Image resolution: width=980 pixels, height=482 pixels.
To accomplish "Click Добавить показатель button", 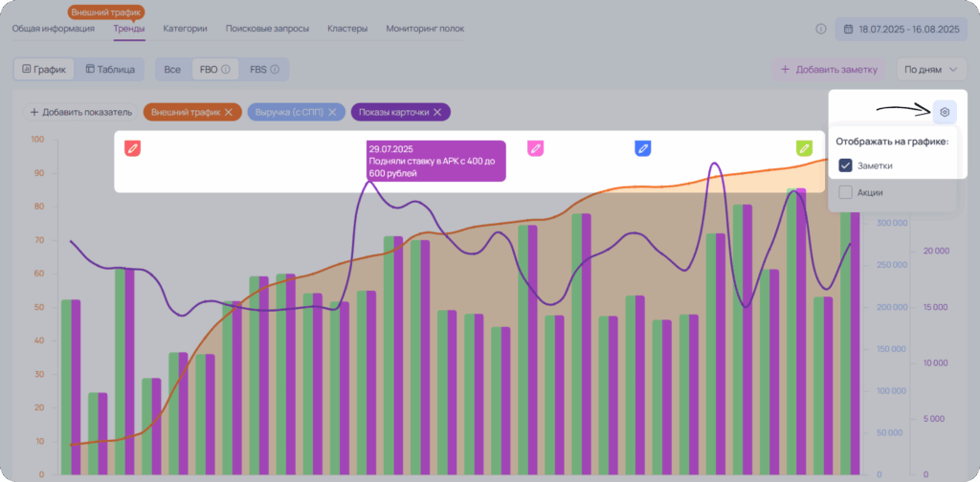I will point(81,113).
